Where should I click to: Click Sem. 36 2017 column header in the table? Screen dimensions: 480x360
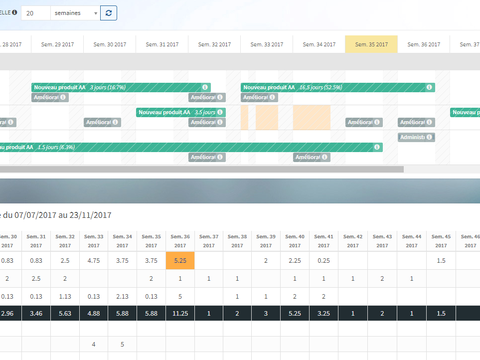pos(180,241)
